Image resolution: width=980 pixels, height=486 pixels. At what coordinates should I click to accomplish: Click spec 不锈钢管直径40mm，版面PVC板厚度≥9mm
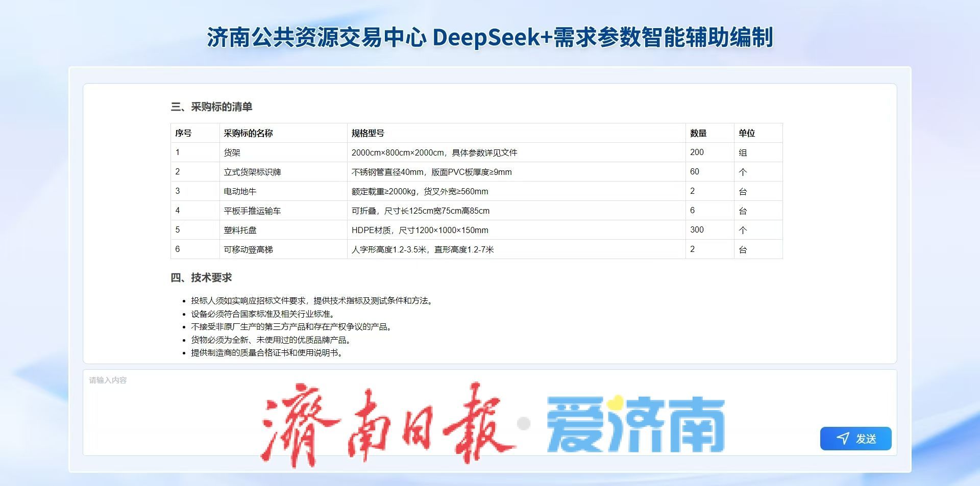point(431,172)
